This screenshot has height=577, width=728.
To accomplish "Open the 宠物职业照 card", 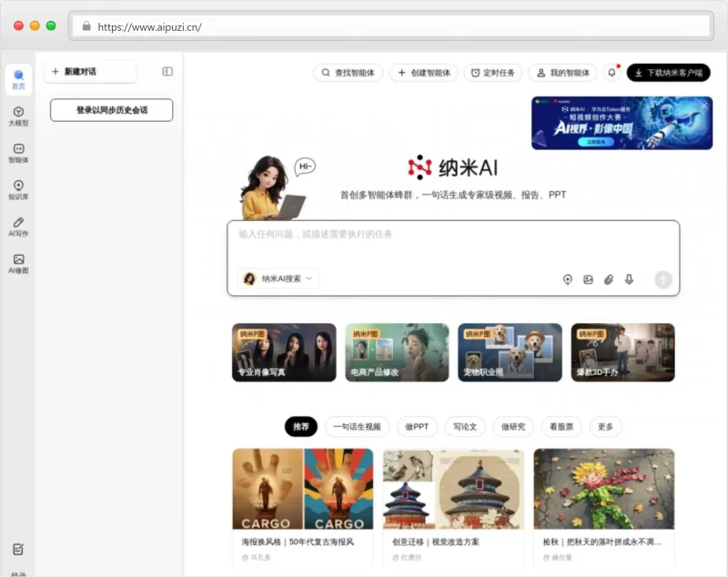I will point(510,352).
